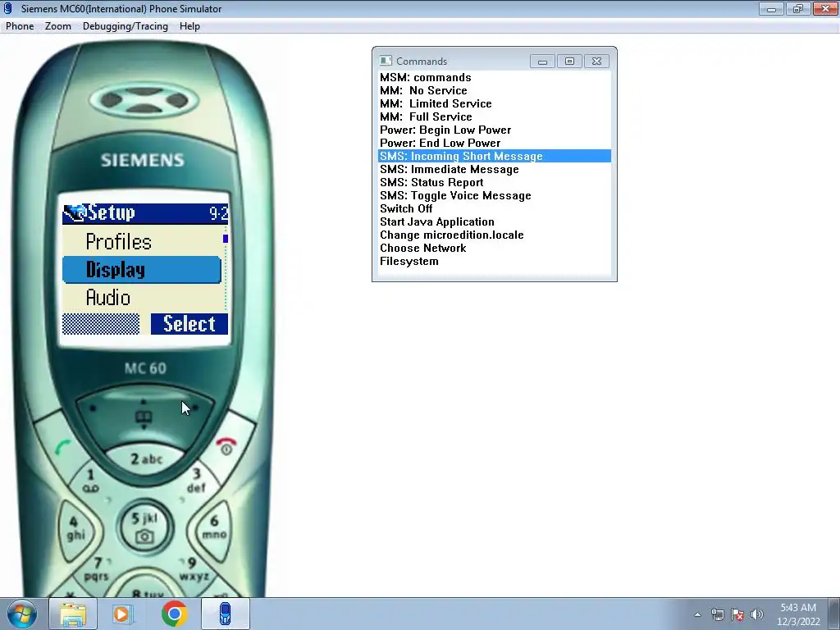Open the Debugging/Tracing menu

pyautogui.click(x=126, y=26)
